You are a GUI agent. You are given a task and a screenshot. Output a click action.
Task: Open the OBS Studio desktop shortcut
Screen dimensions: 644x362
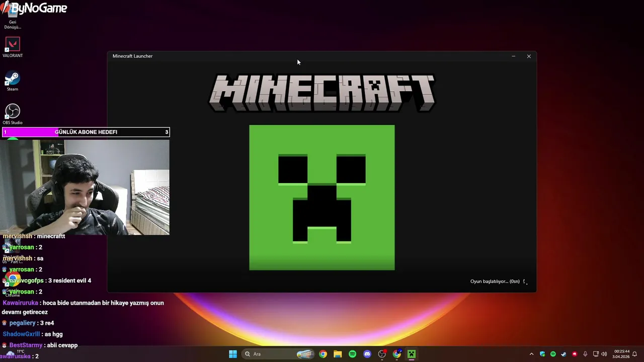click(13, 114)
